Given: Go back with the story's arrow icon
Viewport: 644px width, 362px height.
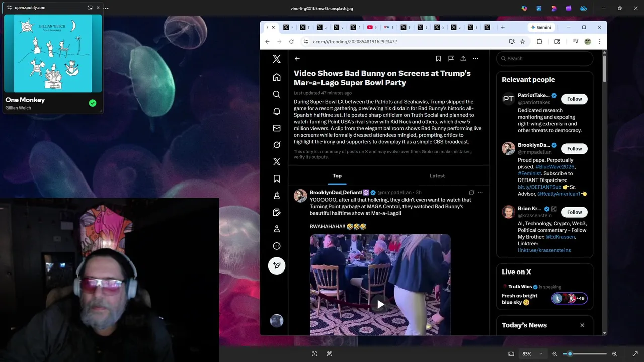Looking at the screenshot, I should [297, 59].
